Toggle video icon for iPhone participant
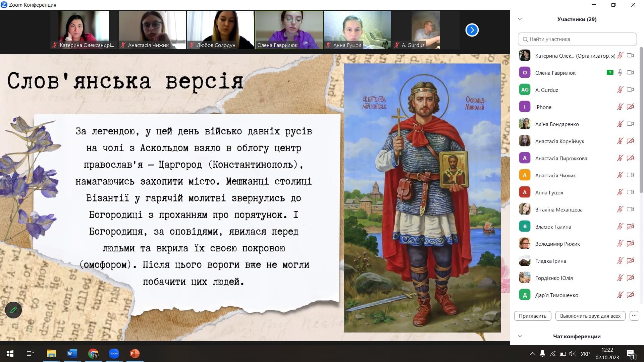The image size is (644, 362). [630, 107]
